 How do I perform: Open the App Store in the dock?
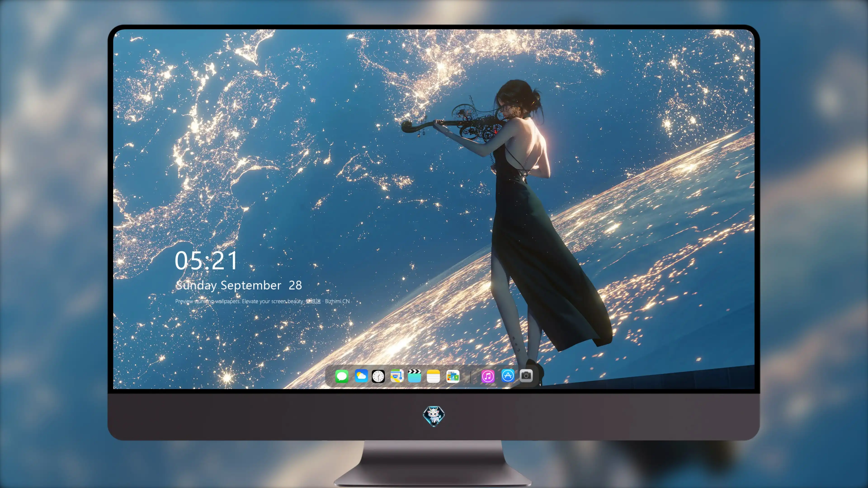[x=507, y=376]
